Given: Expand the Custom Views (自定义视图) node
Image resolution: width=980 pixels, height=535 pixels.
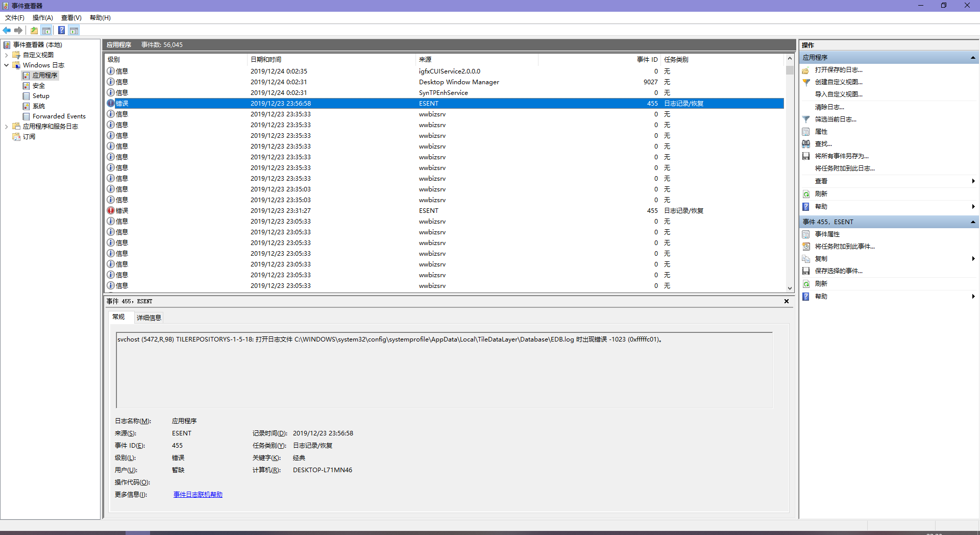Looking at the screenshot, I should tap(6, 55).
